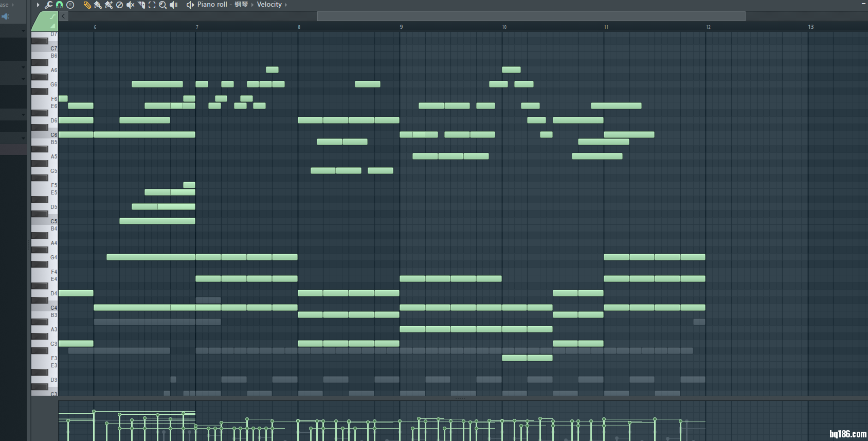Click the back arrow button beside timeline

click(x=63, y=16)
